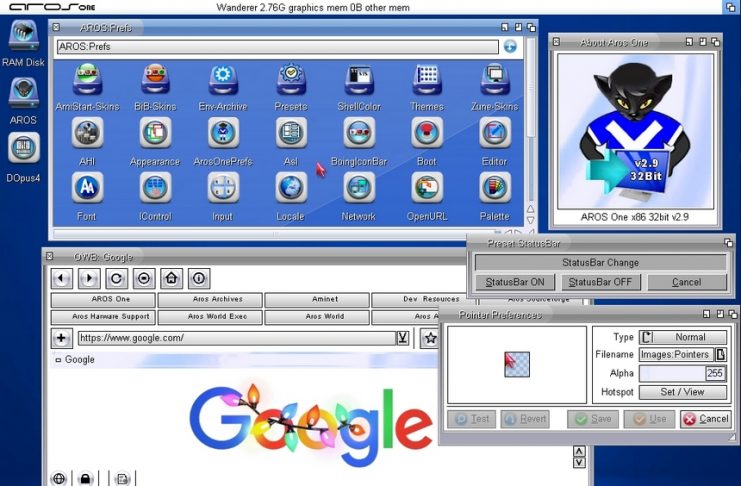Cancel the Pointer Preferences window

tap(706, 419)
